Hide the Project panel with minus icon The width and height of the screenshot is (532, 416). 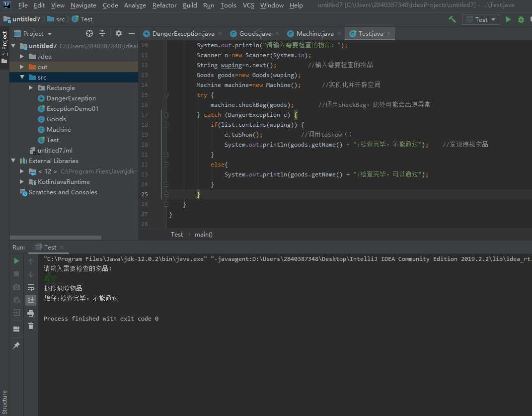132,33
